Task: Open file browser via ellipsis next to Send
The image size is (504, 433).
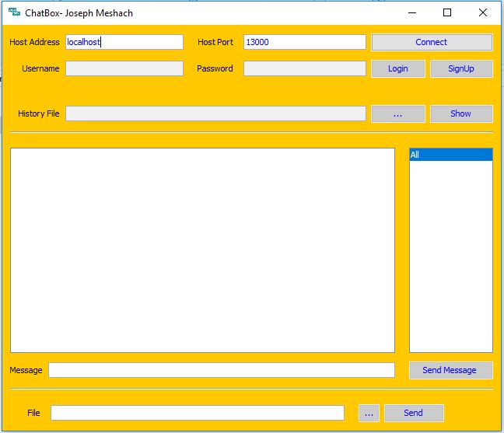Action: tap(369, 413)
